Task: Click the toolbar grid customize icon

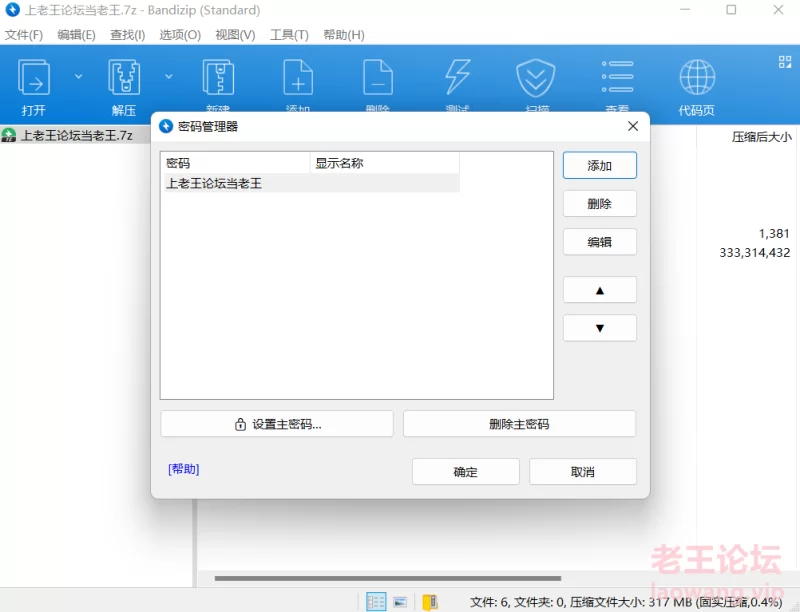Action: tap(785, 62)
